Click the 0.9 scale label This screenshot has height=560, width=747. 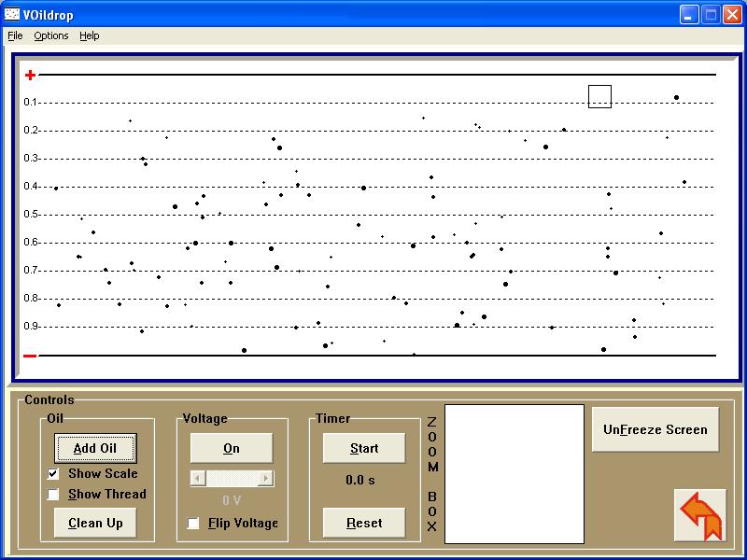click(30, 327)
